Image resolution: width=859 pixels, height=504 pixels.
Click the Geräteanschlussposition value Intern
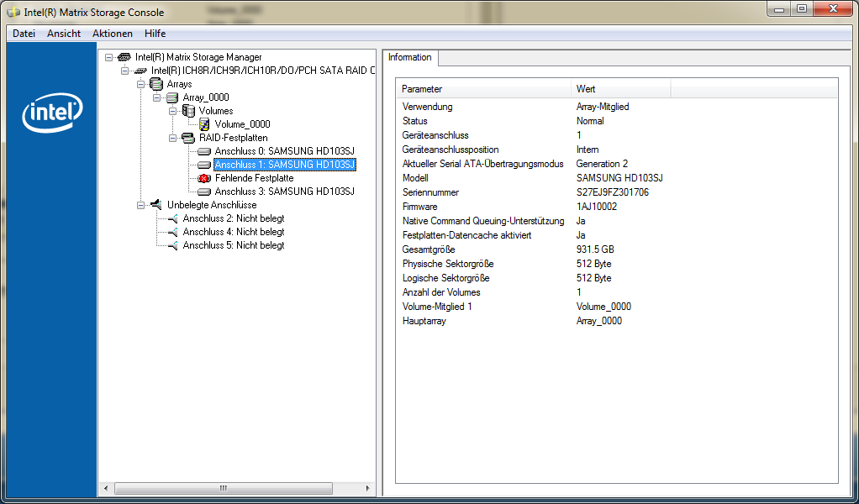coord(588,150)
